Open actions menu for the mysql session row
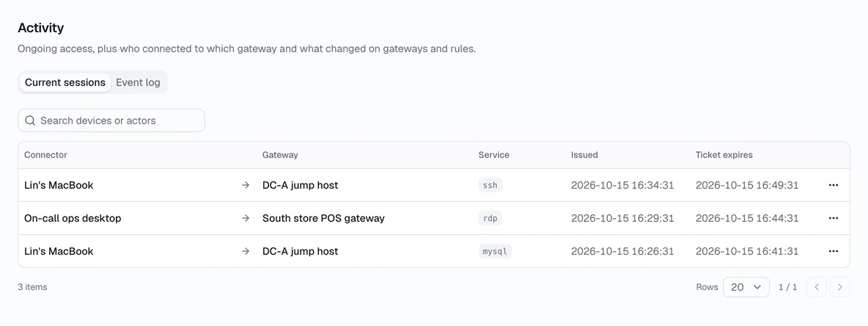Viewport: 868px width, 326px height. point(833,251)
